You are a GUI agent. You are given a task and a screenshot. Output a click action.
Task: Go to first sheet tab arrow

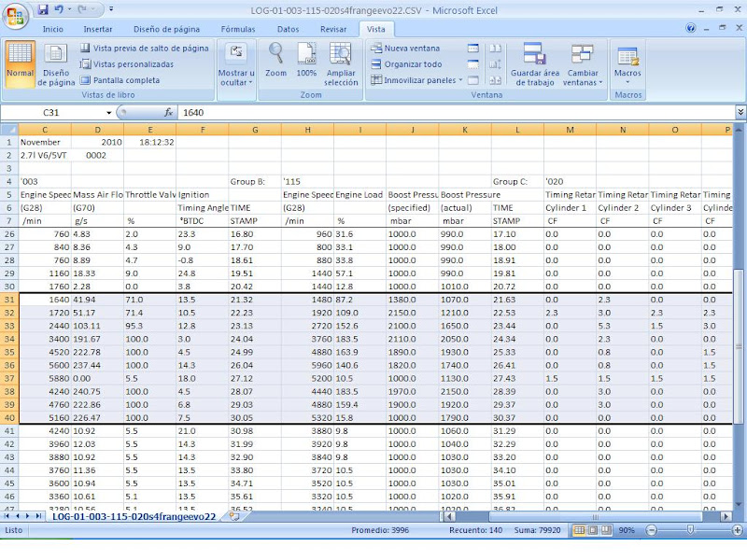8,516
